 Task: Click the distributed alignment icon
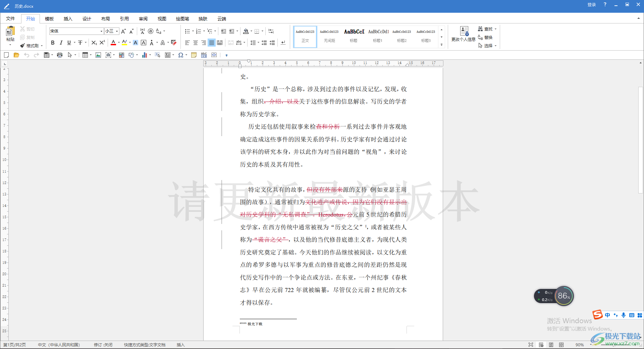click(220, 43)
